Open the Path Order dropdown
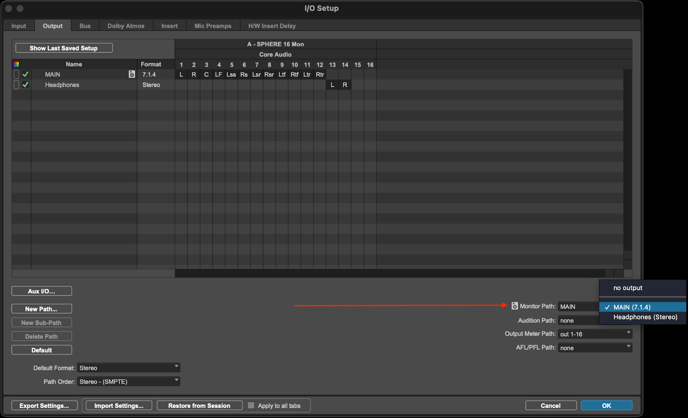688x418 pixels. 129,381
